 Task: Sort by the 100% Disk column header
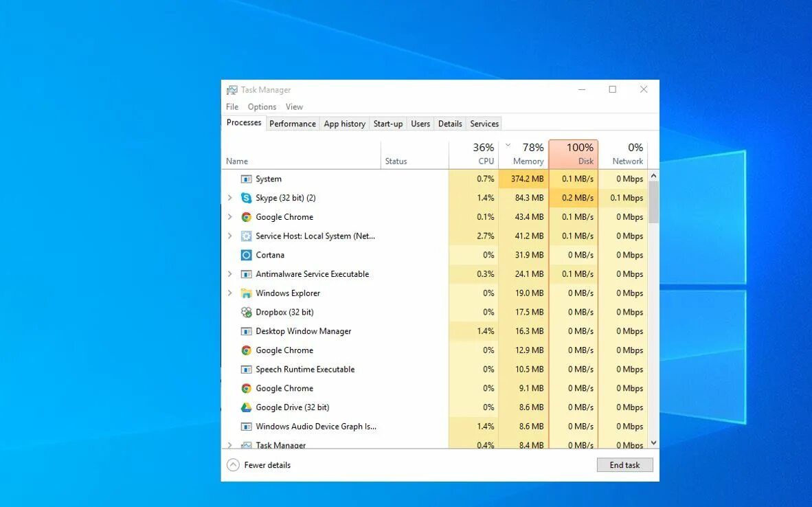[x=573, y=155]
